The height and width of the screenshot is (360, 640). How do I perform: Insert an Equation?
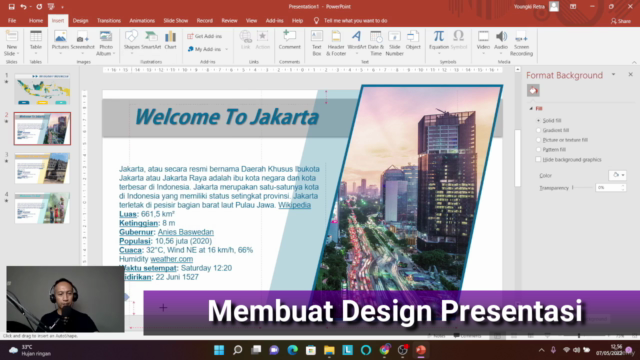(x=439, y=42)
